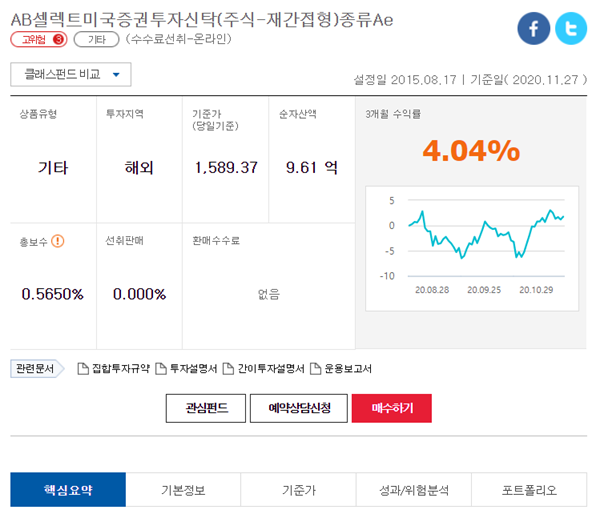Click the (수수료선취-온라인) text
This screenshot has width=592, height=514.
tap(178, 39)
